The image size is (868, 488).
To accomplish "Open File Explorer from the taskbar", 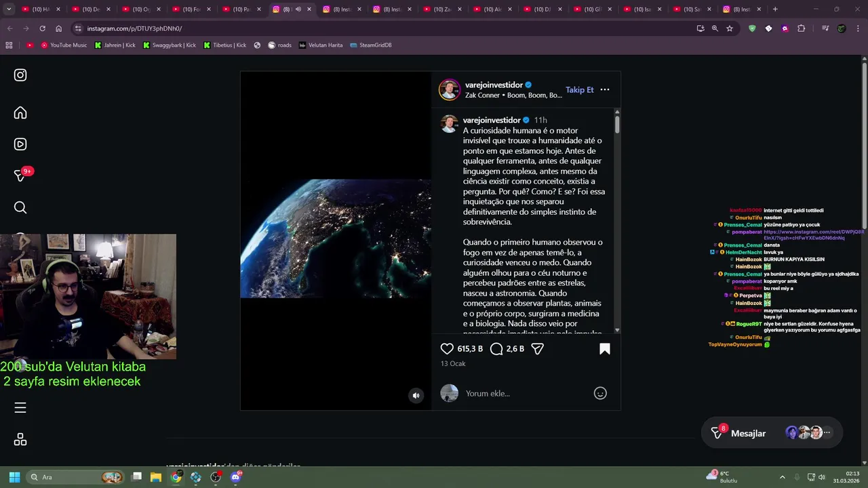I will 156,477.
